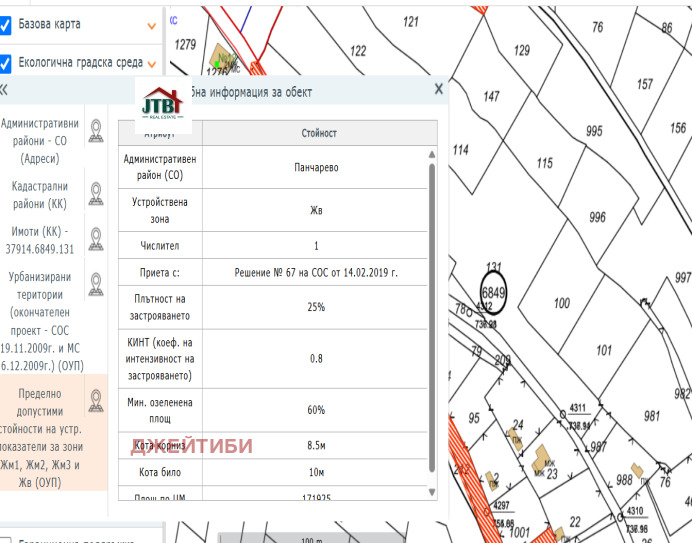The image size is (692, 543).
Task: Click locate pin for Кадастрални райони
Action: coord(96,192)
